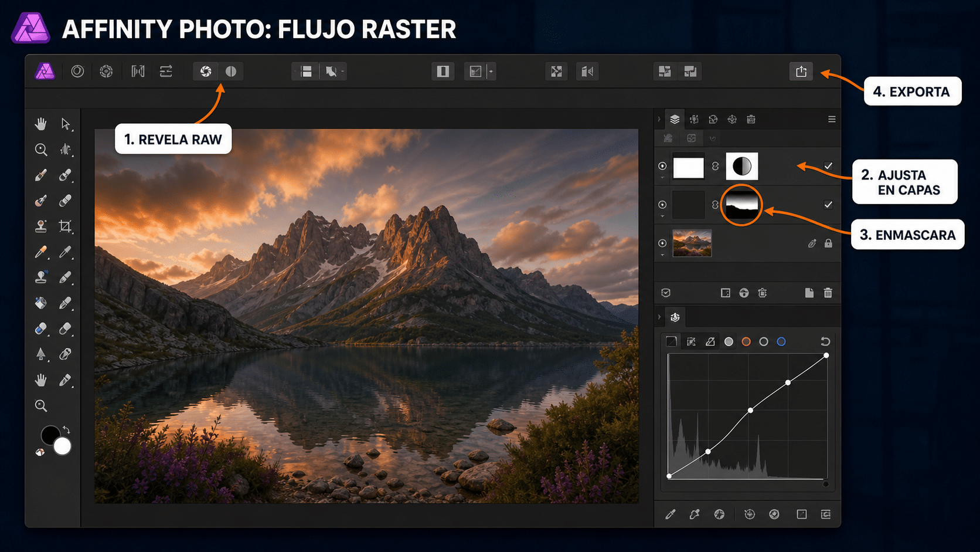Open dropdown arrow next to chart toolbar icon
Viewport: 980px width, 552px height.
click(x=491, y=72)
